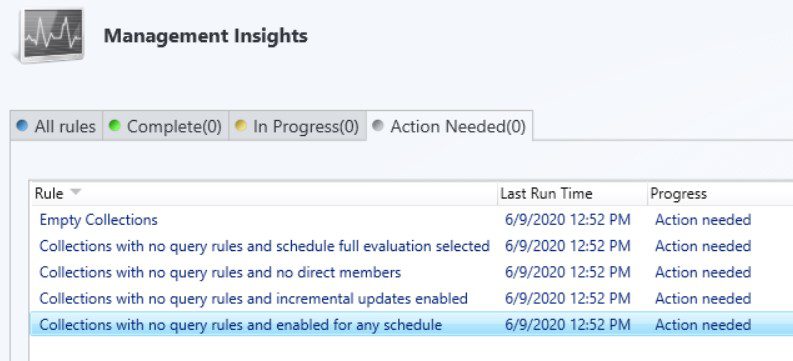Click the blue dot on All rules tab

22,125
